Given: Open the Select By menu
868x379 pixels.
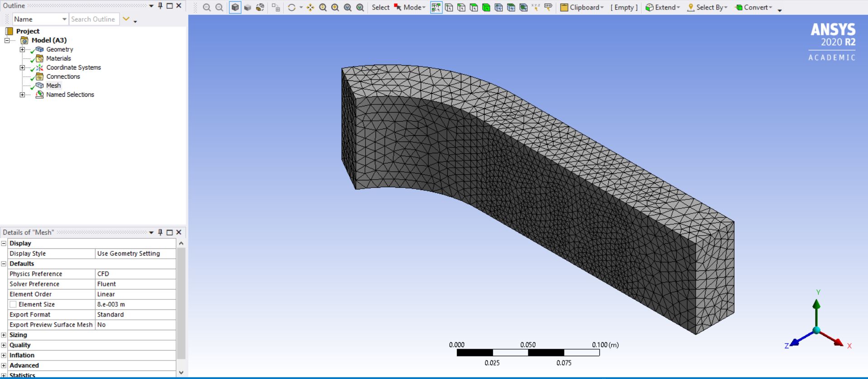Looking at the screenshot, I should [707, 7].
